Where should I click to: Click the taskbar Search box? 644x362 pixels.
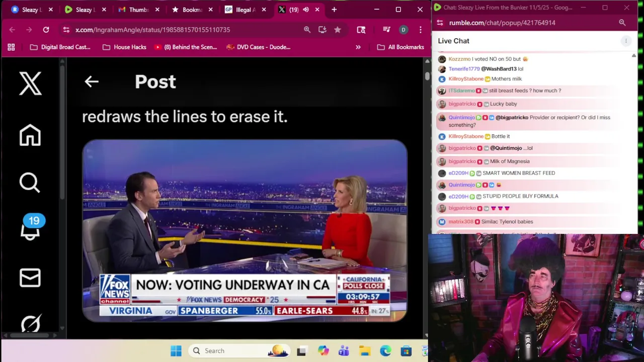click(x=240, y=351)
